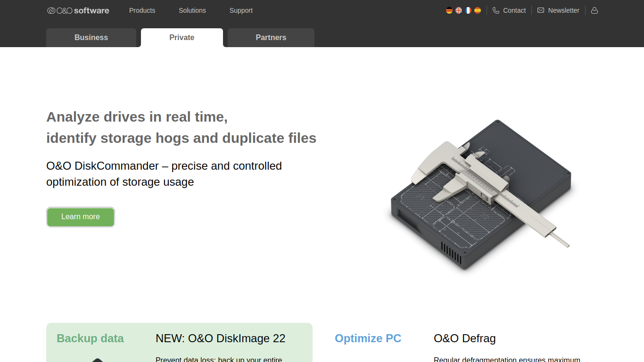644x362 pixels.
Task: Click the green Learn more button
Action: 81,217
